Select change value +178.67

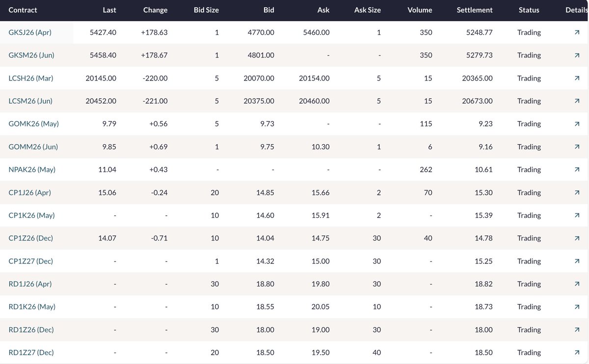[154, 55]
